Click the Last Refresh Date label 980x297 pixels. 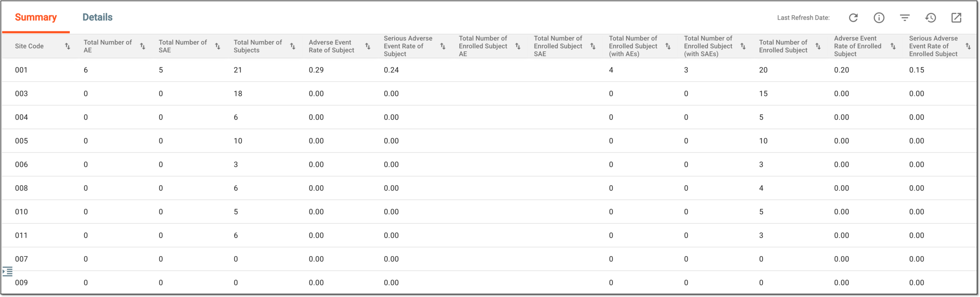tap(804, 18)
